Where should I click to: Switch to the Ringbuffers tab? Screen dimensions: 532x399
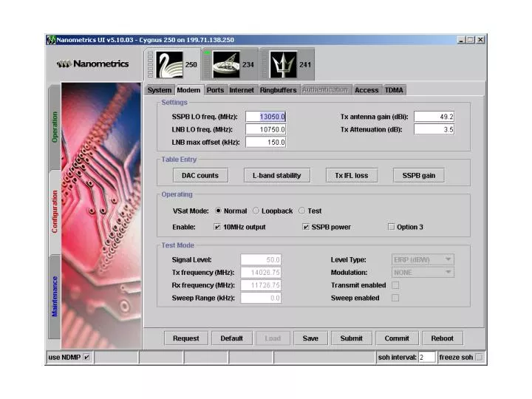279,90
